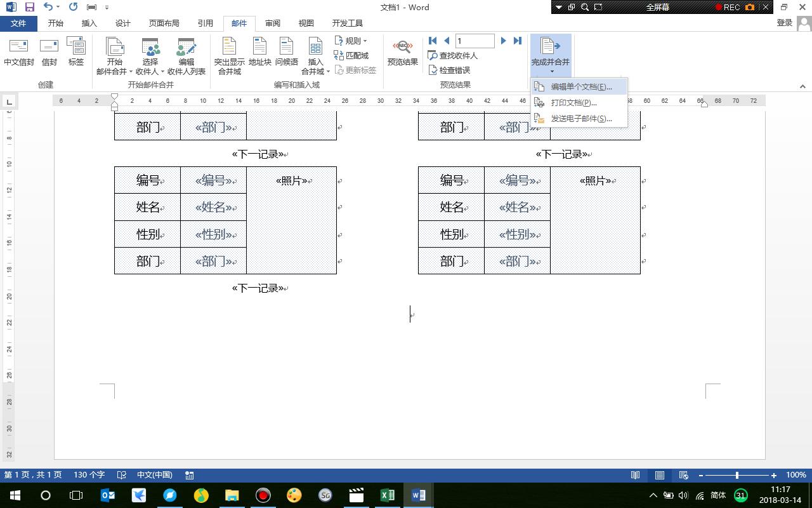The height and width of the screenshot is (508, 812).
Task: Click the record number input showing 1
Action: pyautogui.click(x=475, y=40)
